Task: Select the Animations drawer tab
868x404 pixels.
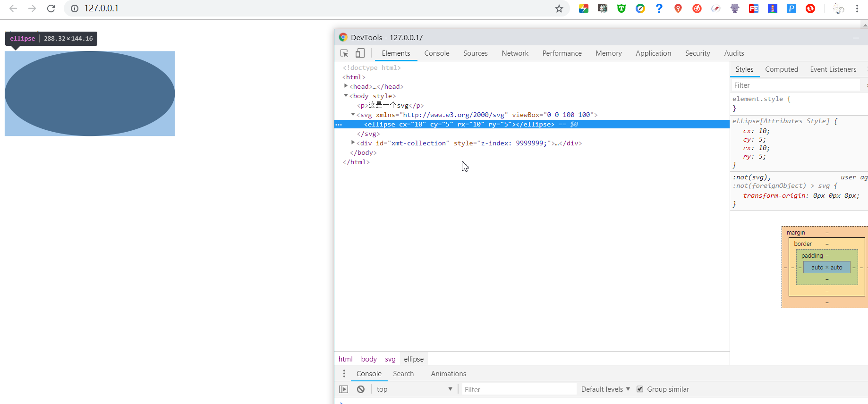Action: click(449, 374)
